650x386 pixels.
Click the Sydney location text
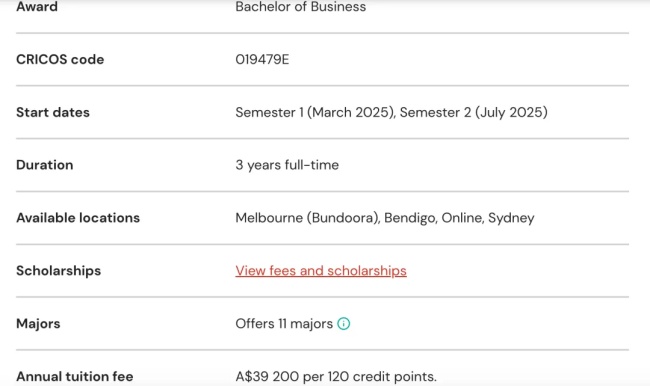coord(511,218)
